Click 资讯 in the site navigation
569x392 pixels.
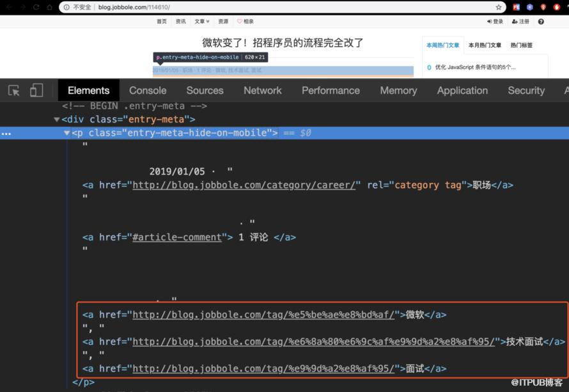coord(181,21)
